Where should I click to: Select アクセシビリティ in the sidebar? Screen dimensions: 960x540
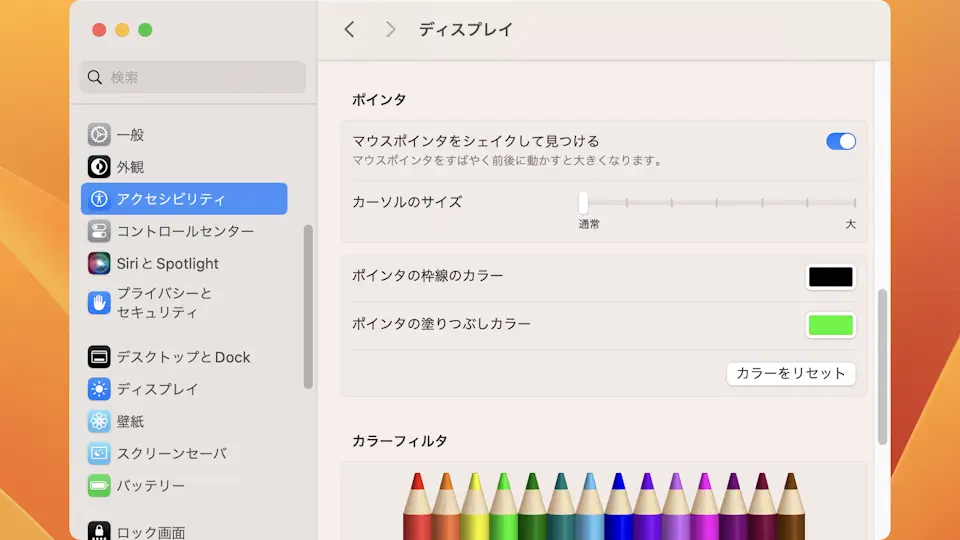tap(184, 199)
